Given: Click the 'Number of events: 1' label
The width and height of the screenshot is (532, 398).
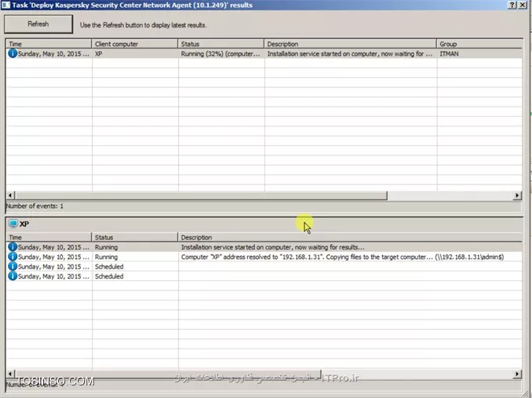Looking at the screenshot, I should pyautogui.click(x=35, y=206).
